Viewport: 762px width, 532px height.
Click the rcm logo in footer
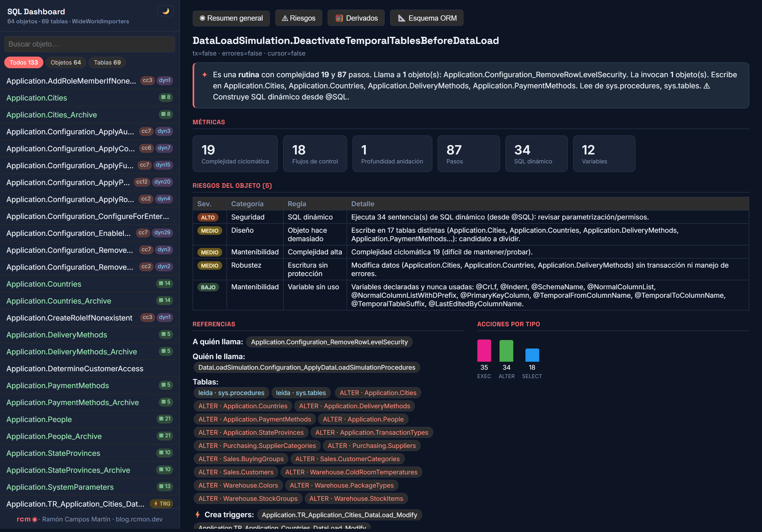click(x=26, y=519)
